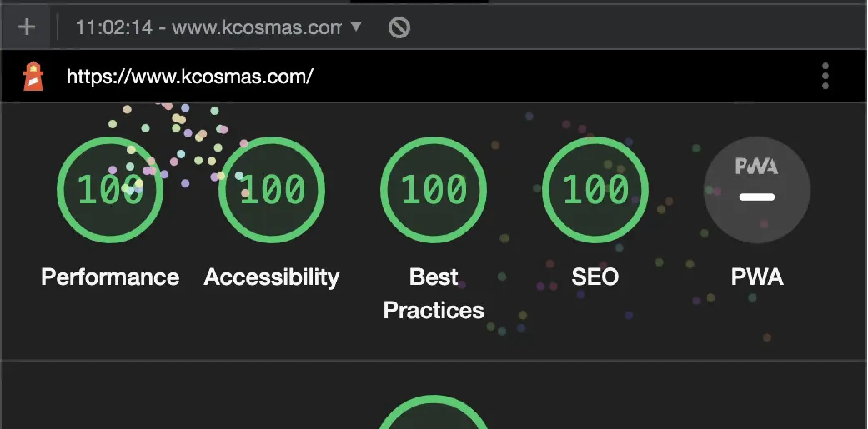868x429 pixels.
Task: Open the three-dot report tools menu
Action: pyautogui.click(x=825, y=76)
